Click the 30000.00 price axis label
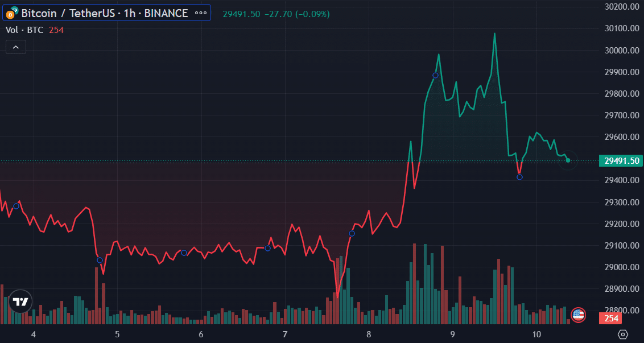644x343 pixels. pyautogui.click(x=622, y=50)
